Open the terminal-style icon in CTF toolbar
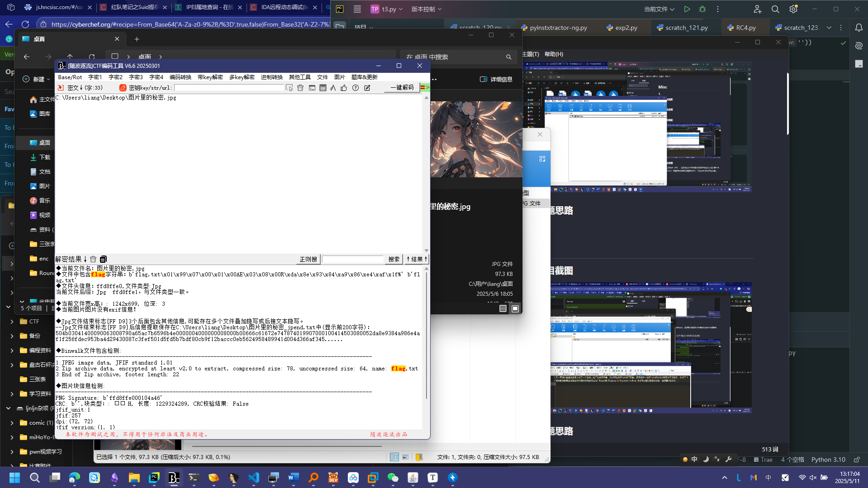 pos(312,88)
